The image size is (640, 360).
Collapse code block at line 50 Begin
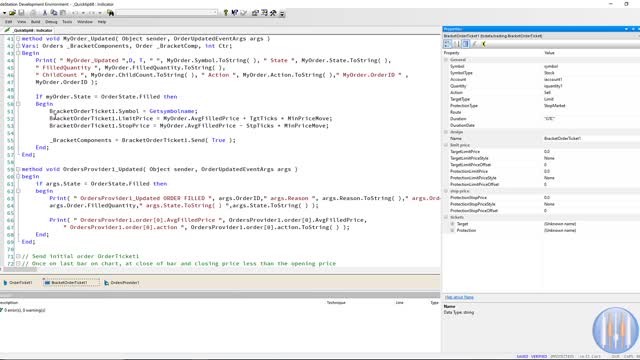point(18,104)
